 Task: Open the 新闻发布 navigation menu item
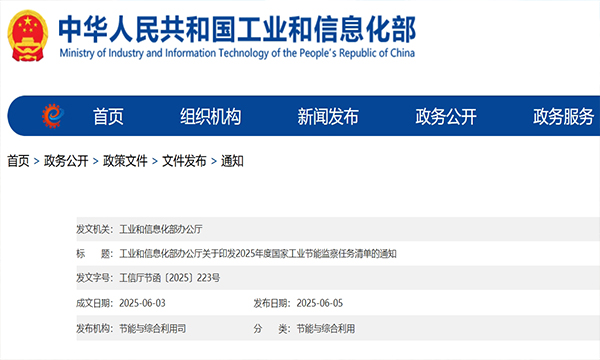click(328, 116)
